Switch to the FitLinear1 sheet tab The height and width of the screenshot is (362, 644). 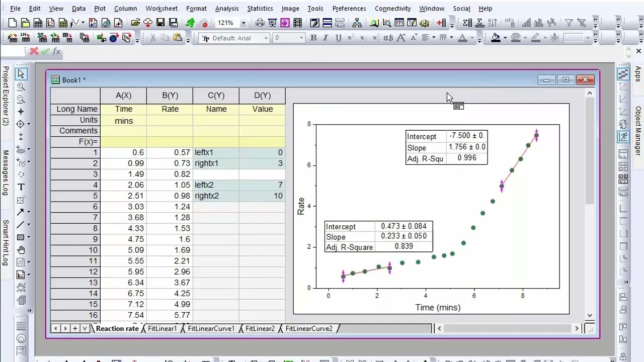162,328
